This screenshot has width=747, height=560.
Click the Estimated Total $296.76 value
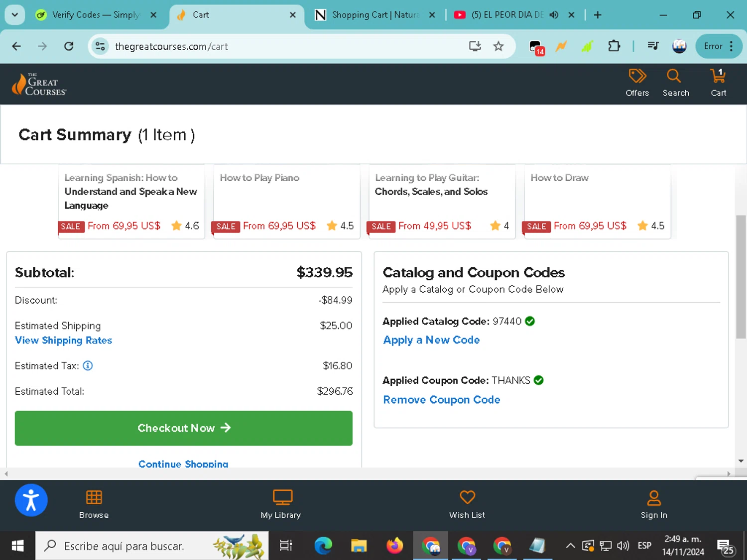335,391
